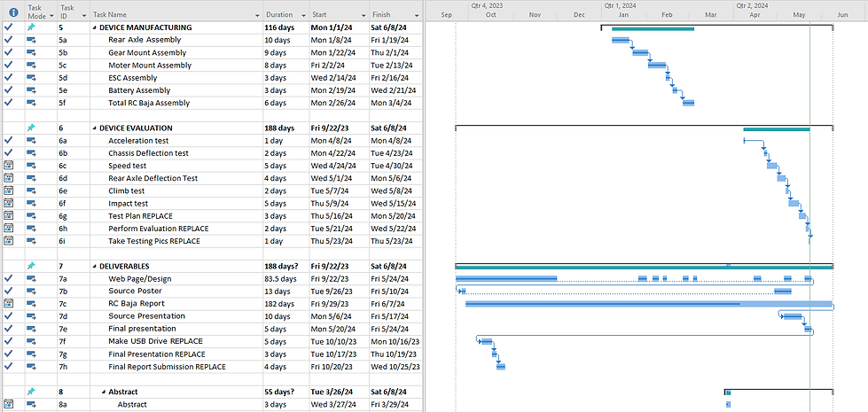Open the Task ID column filter dropdown
This screenshot has width=868, height=412.
tap(84, 15)
